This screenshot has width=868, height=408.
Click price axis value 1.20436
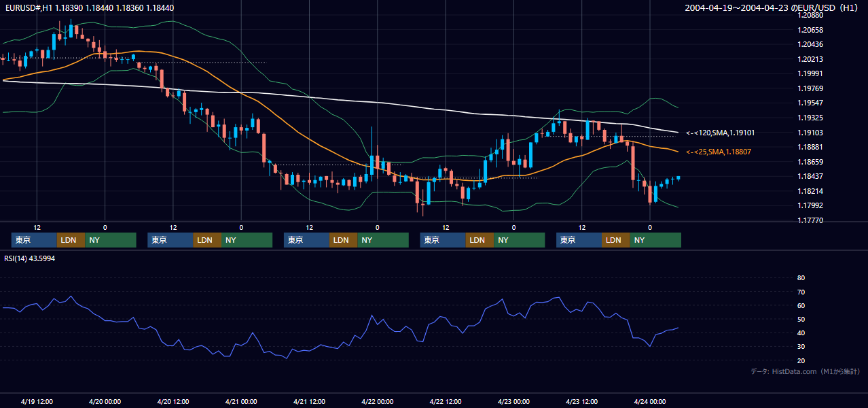pyautogui.click(x=810, y=44)
